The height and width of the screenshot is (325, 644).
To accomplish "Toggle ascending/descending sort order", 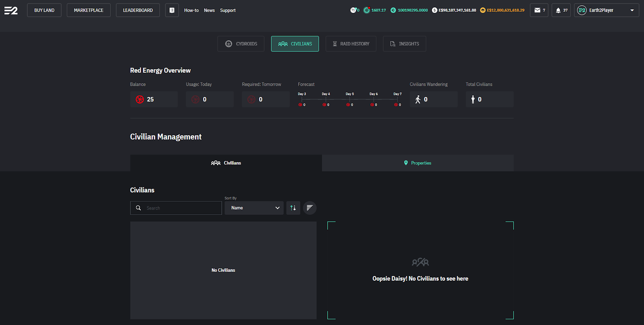I will (x=293, y=208).
